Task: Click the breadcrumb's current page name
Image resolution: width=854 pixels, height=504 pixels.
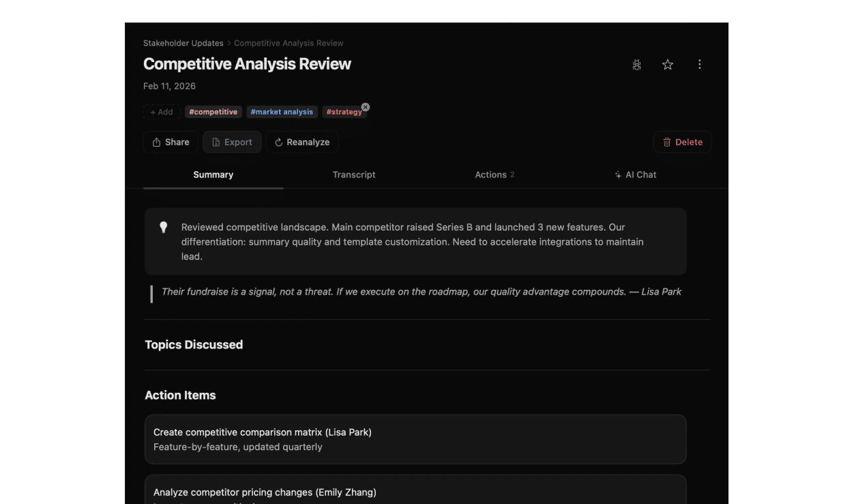Action: pyautogui.click(x=289, y=43)
